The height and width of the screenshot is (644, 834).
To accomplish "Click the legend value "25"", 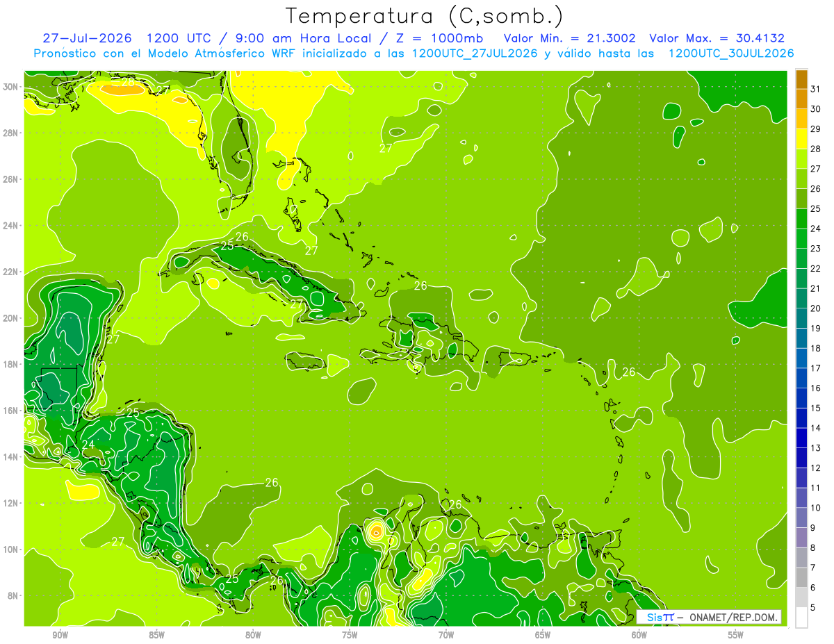I will [815, 208].
